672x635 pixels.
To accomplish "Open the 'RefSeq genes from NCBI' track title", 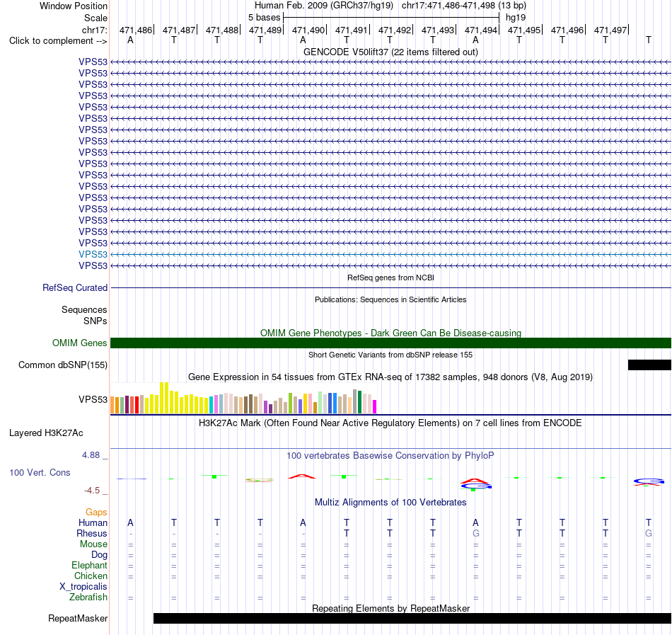I will 390,278.
